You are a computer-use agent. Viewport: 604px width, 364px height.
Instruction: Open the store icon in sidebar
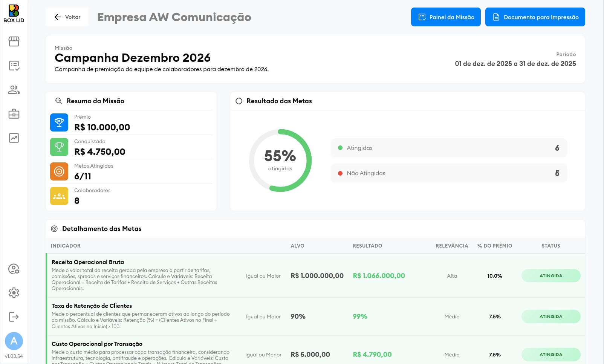click(14, 41)
